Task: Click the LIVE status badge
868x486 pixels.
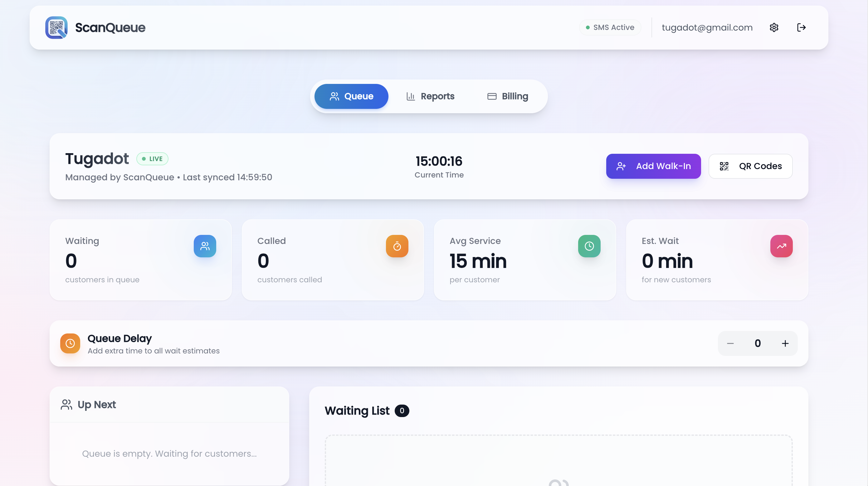Action: point(152,159)
